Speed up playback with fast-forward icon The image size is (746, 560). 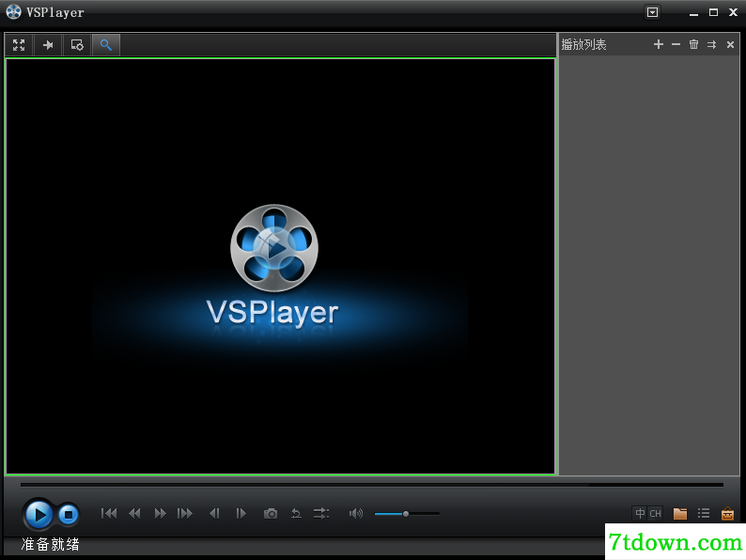(161, 513)
